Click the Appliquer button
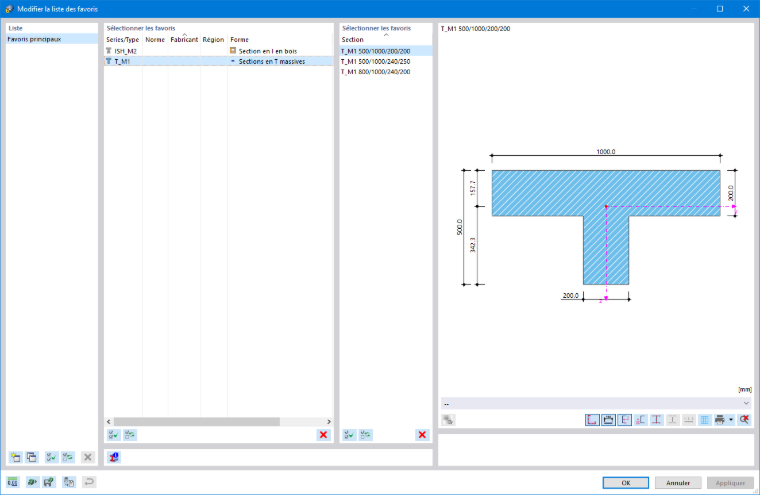760x495 pixels. tap(730, 483)
